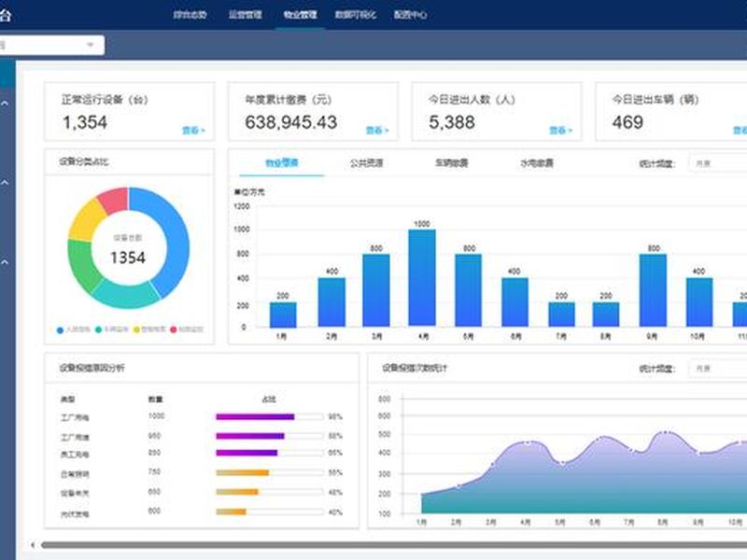Screen dimensions: 747x560
Task: Select the value 5,388
Action: (x=452, y=122)
